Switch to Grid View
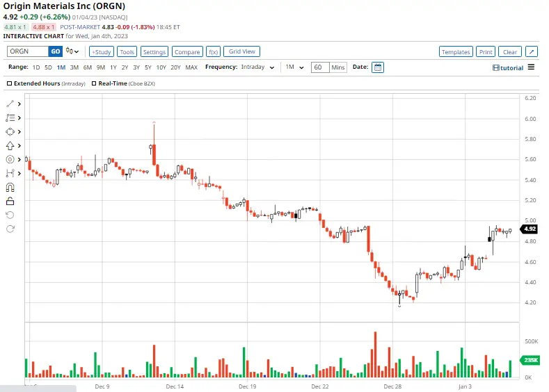This screenshot has height=392, width=549. (242, 51)
